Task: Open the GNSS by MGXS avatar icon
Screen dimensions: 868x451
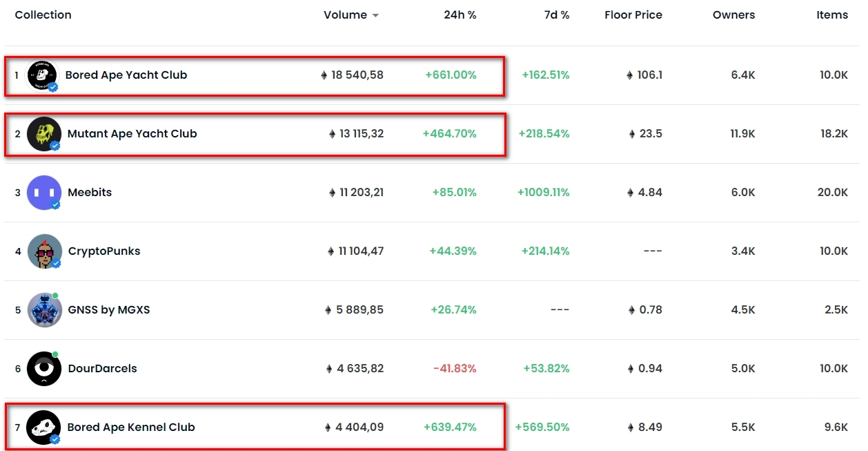Action: pos(44,310)
